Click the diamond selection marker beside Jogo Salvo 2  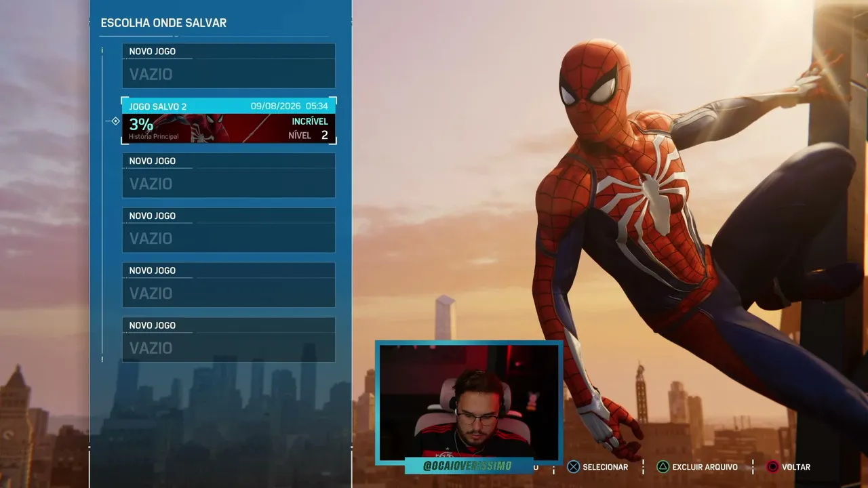[115, 121]
